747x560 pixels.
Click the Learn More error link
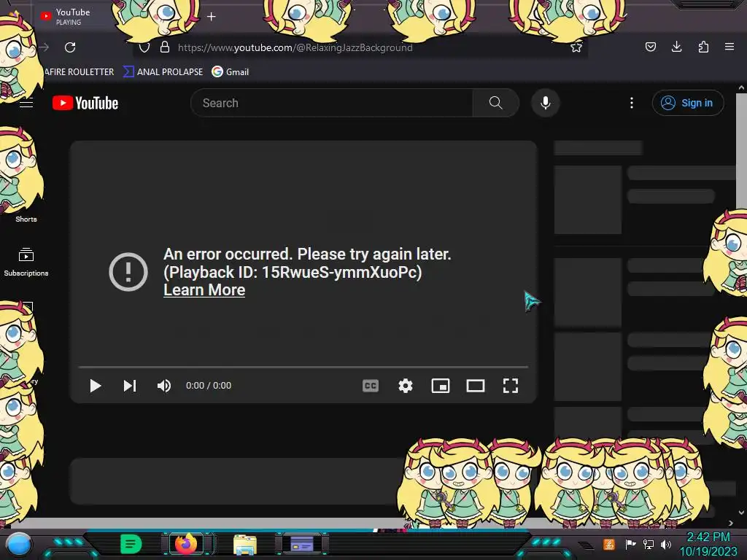coord(204,290)
